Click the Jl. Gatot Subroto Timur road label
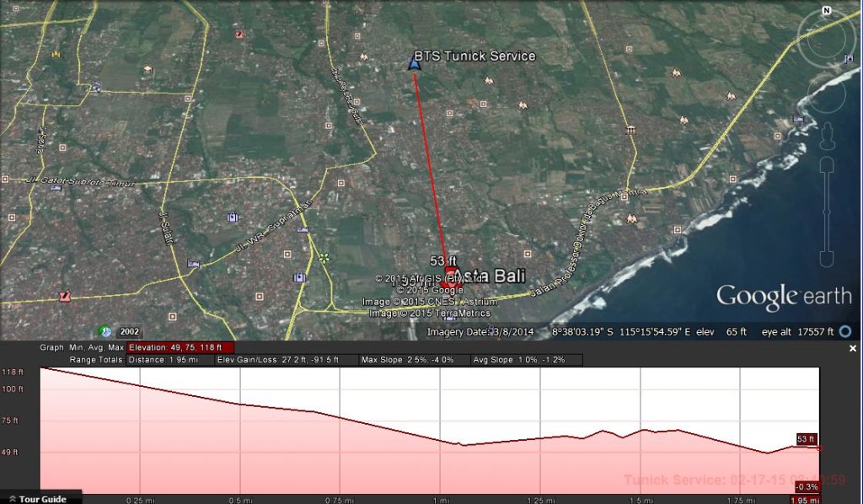The image size is (863, 504). (80, 181)
